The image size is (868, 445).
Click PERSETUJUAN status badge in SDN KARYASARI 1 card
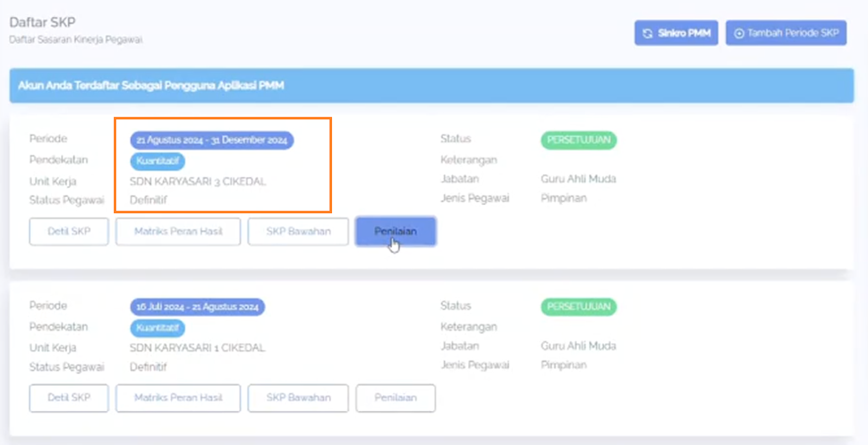coord(579,307)
